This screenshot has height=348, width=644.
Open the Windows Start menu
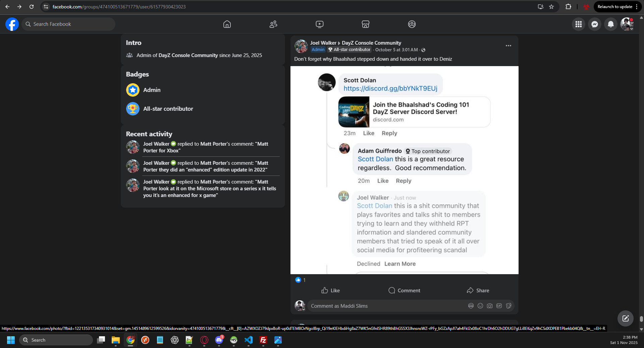click(11, 340)
